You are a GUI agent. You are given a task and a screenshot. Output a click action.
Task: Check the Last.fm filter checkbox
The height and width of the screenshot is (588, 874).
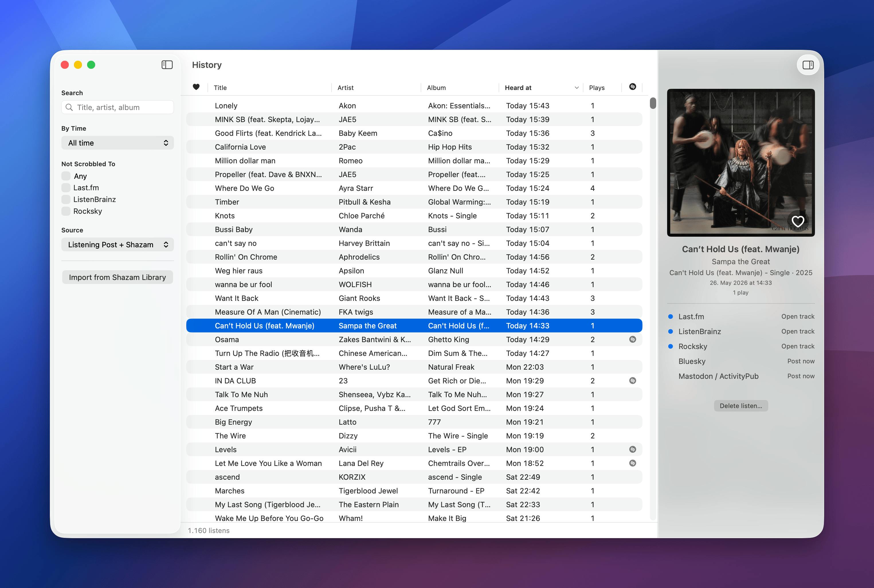66,187
